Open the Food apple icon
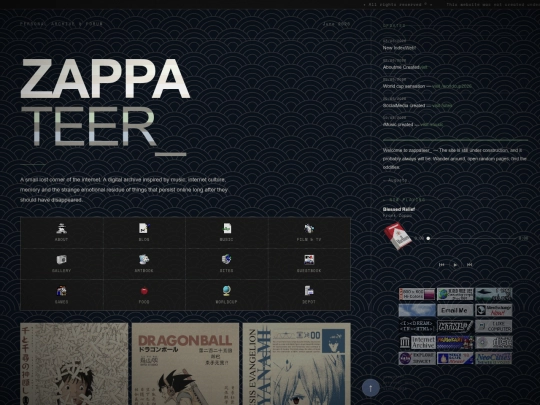540x405 pixels. pos(144,291)
